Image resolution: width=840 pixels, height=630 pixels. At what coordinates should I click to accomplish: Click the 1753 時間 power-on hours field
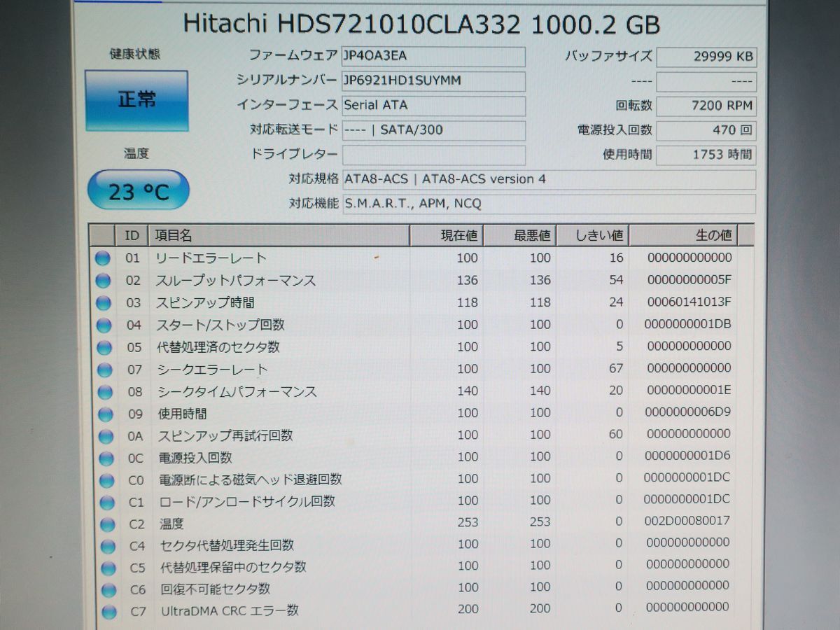pyautogui.click(x=706, y=155)
